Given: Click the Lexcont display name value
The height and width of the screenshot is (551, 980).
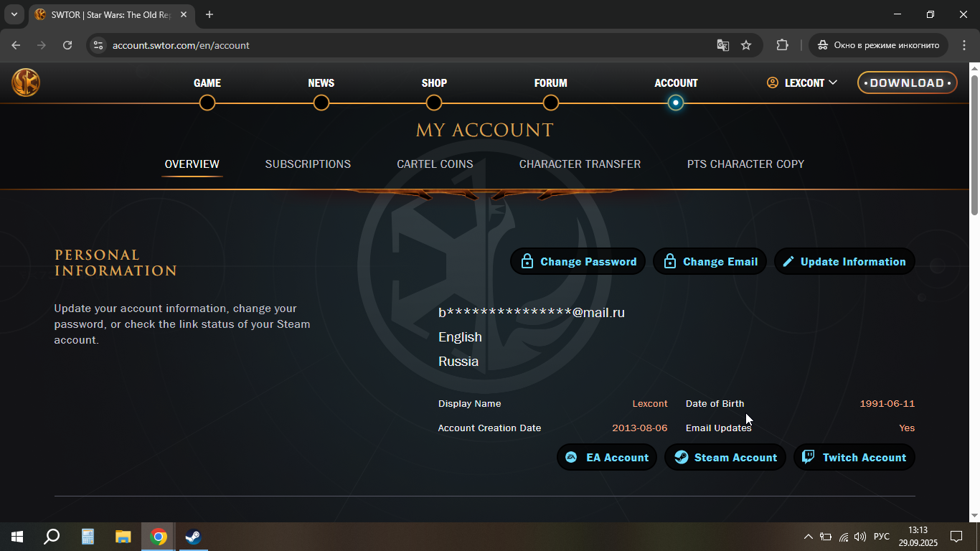Looking at the screenshot, I should coord(650,404).
